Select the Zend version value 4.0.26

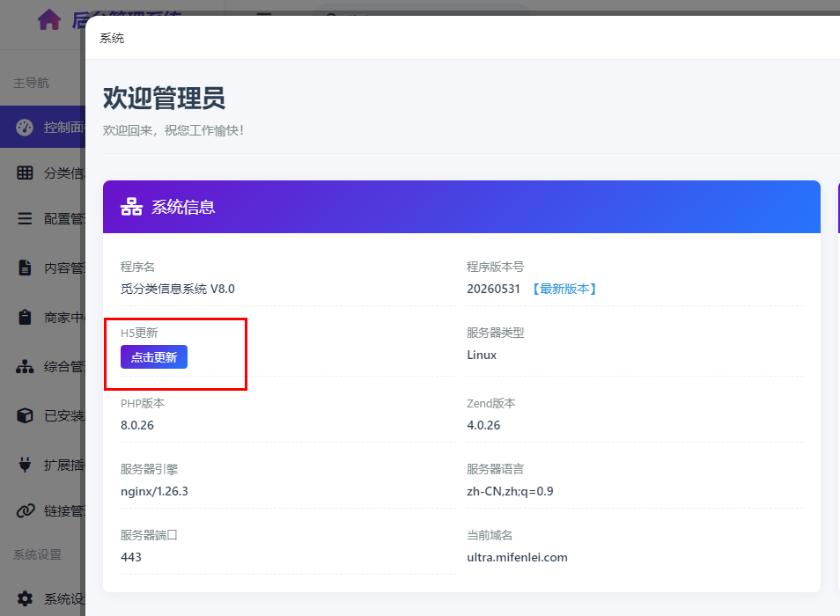483,425
